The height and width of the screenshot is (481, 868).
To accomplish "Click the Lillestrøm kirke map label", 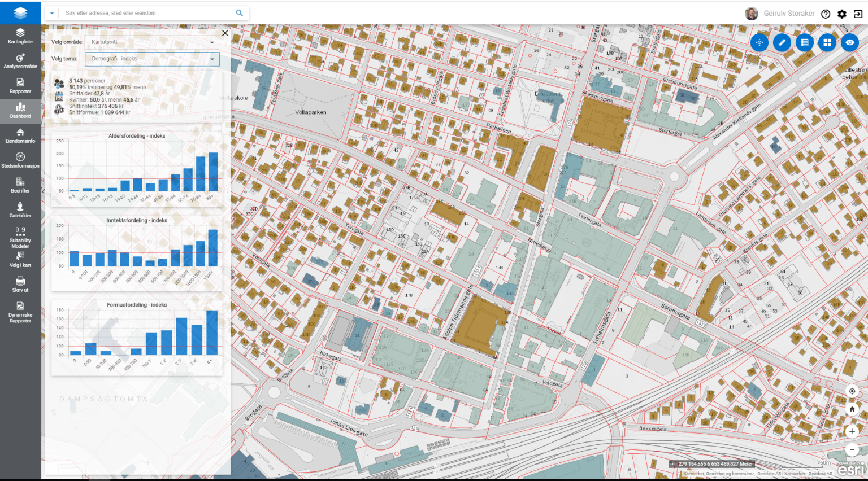I will [548, 97].
